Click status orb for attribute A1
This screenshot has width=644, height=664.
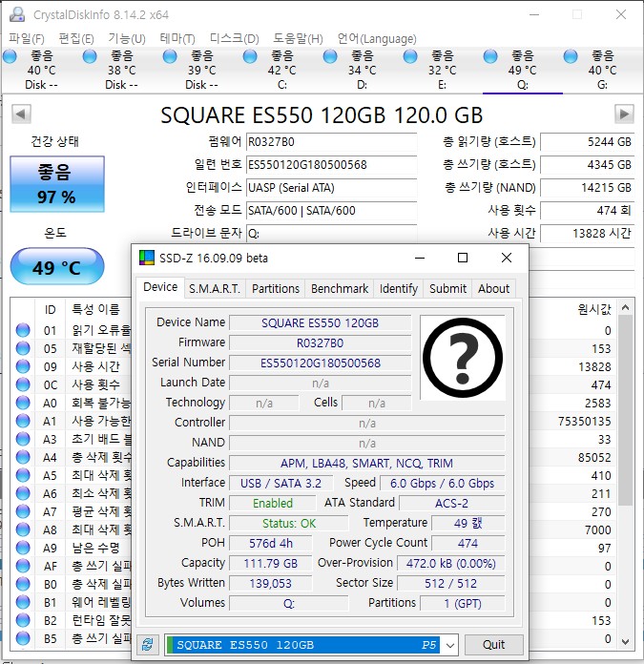coord(23,421)
